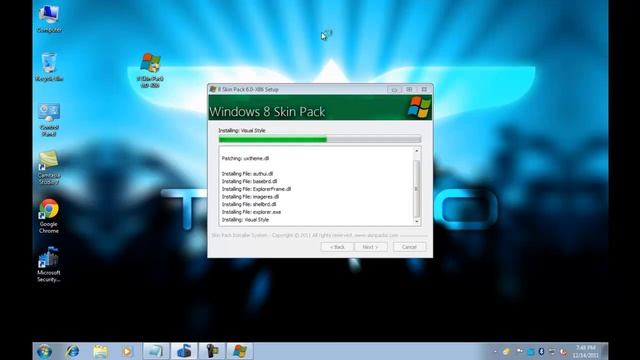Screen dimensions: 640x360
Task: Launch the Camtasia Studio desktop shortcut
Action: (49, 167)
